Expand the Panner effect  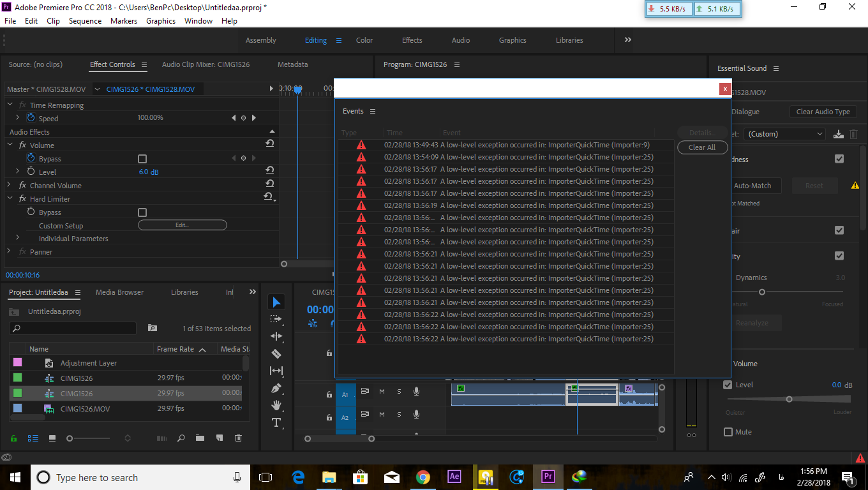[x=10, y=251]
